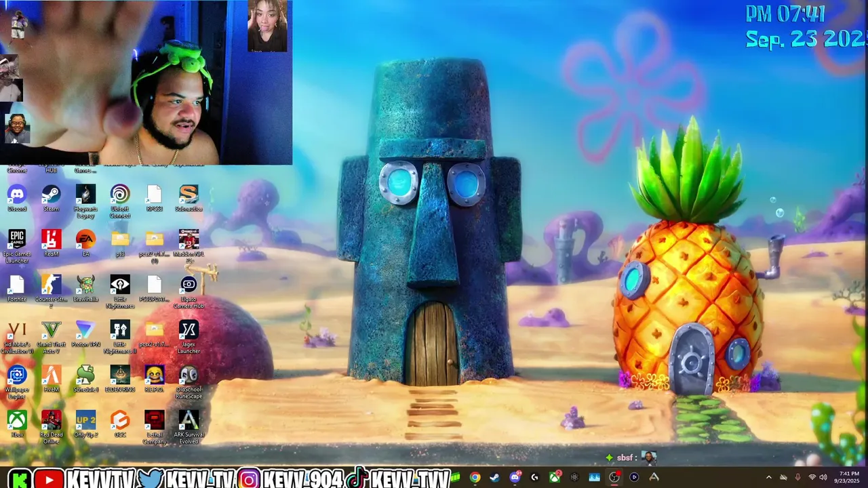Select the GGC desktop shortcut

click(120, 424)
